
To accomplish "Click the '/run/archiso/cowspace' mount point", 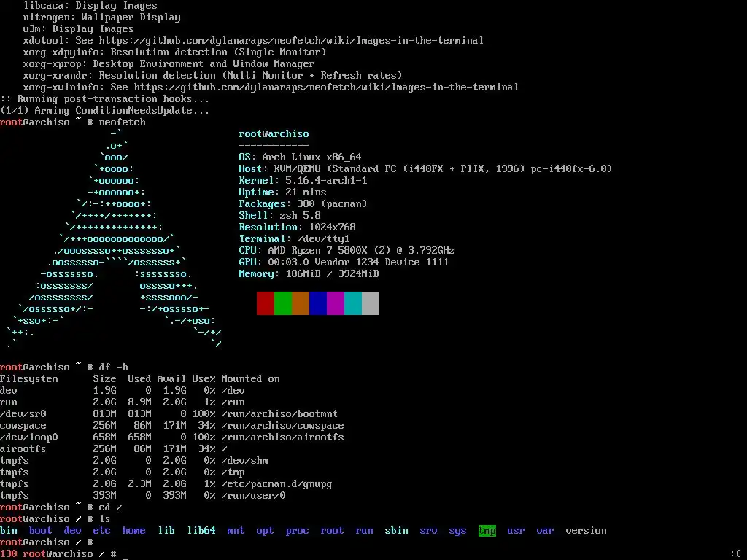I will pyautogui.click(x=282, y=426).
